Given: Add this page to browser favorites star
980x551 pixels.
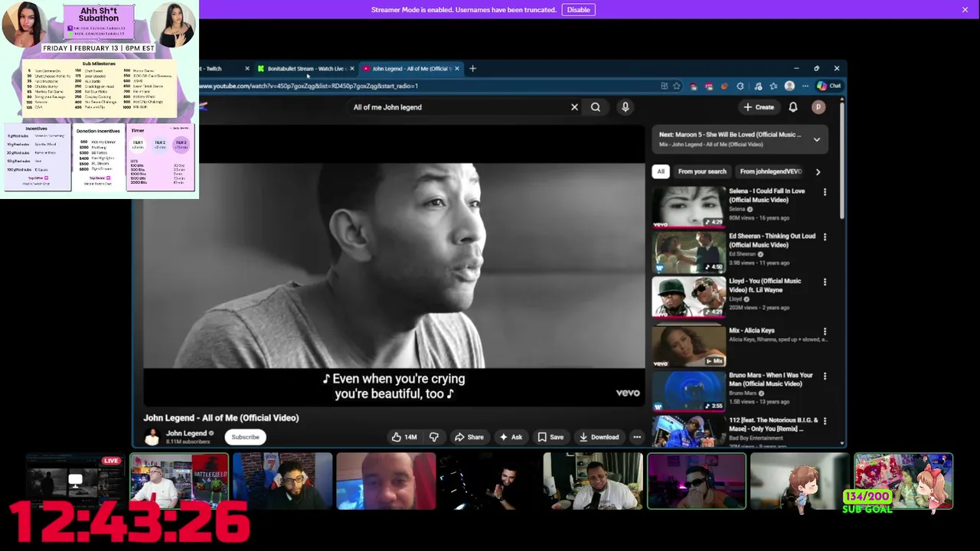Looking at the screenshot, I should pos(677,86).
